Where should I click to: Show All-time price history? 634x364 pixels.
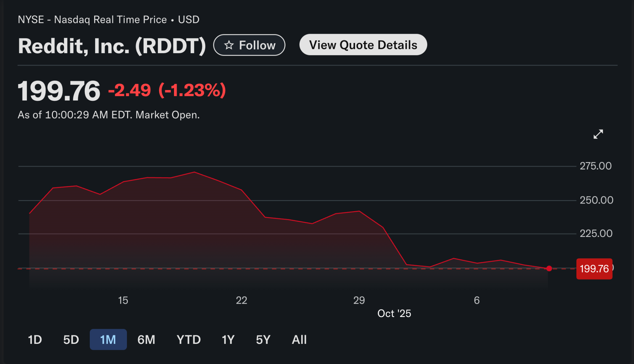[x=299, y=340]
